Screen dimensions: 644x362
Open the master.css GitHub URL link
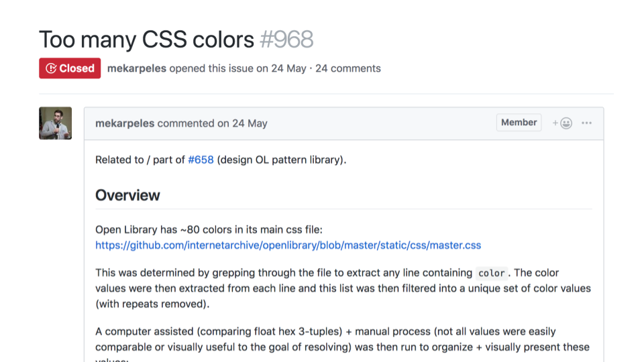coord(288,245)
